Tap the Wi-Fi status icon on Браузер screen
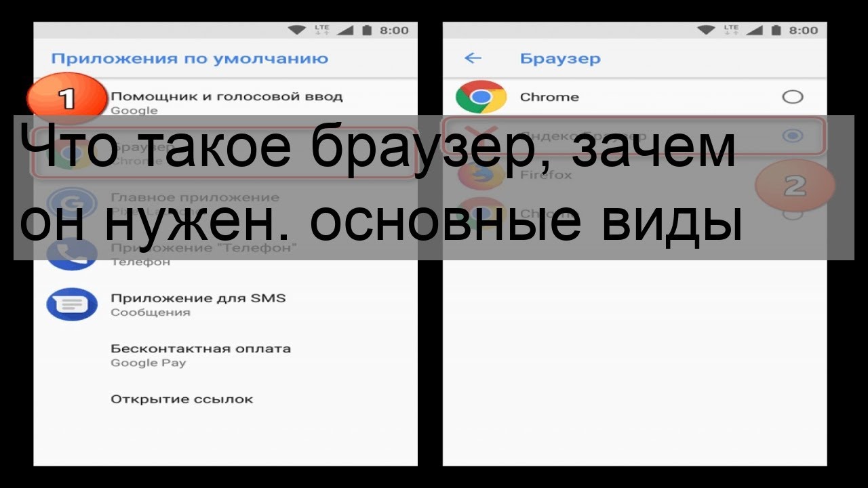868x488 pixels. 706,30
